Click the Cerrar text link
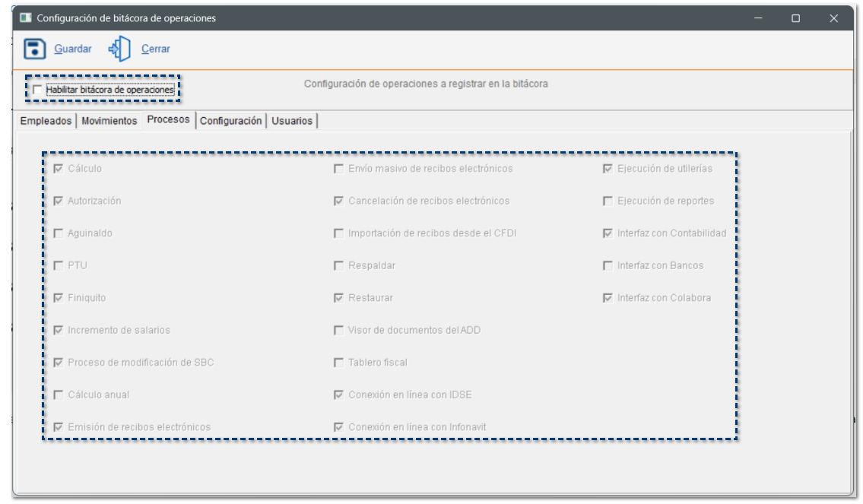This screenshot has width=863, height=504. [156, 49]
